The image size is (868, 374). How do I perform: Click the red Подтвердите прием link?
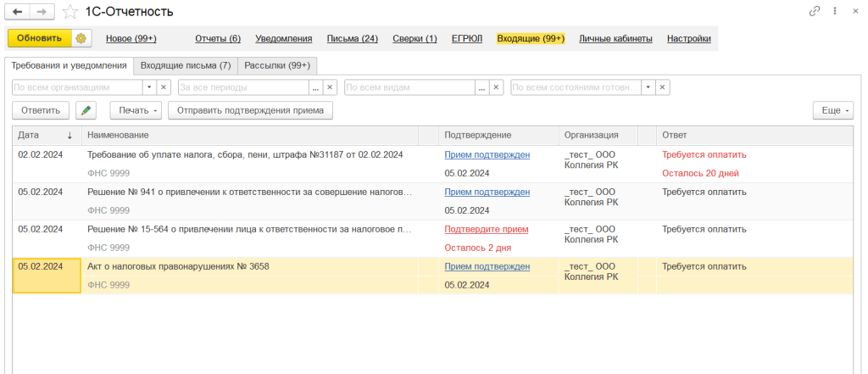(486, 229)
